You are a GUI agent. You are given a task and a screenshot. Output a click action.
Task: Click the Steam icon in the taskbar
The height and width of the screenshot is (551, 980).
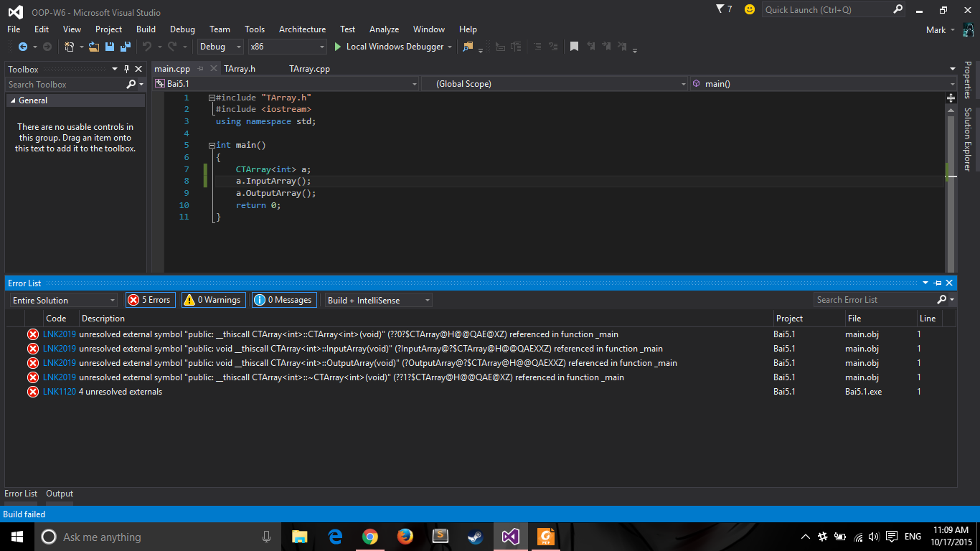coord(475,537)
